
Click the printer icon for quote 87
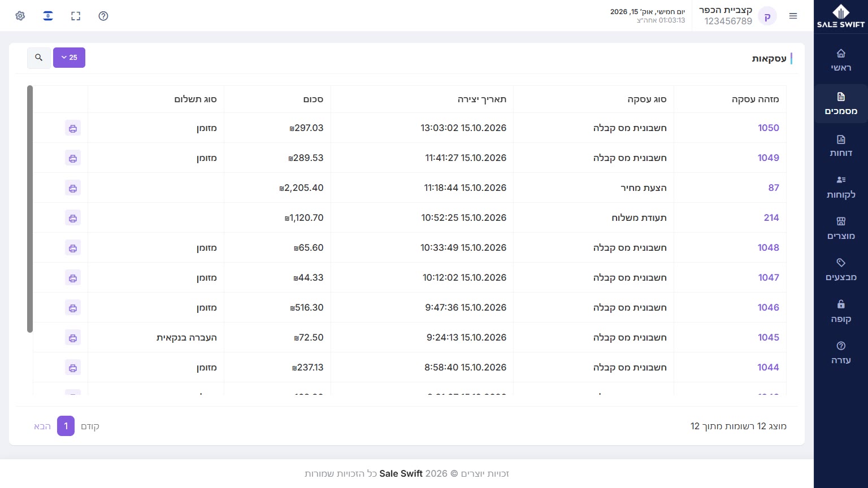coord(73,188)
